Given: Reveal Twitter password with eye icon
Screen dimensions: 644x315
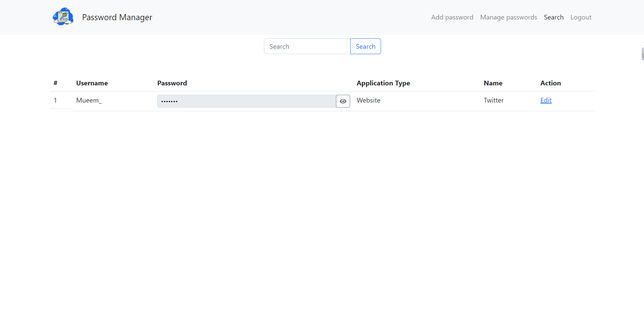Looking at the screenshot, I should click(343, 101).
